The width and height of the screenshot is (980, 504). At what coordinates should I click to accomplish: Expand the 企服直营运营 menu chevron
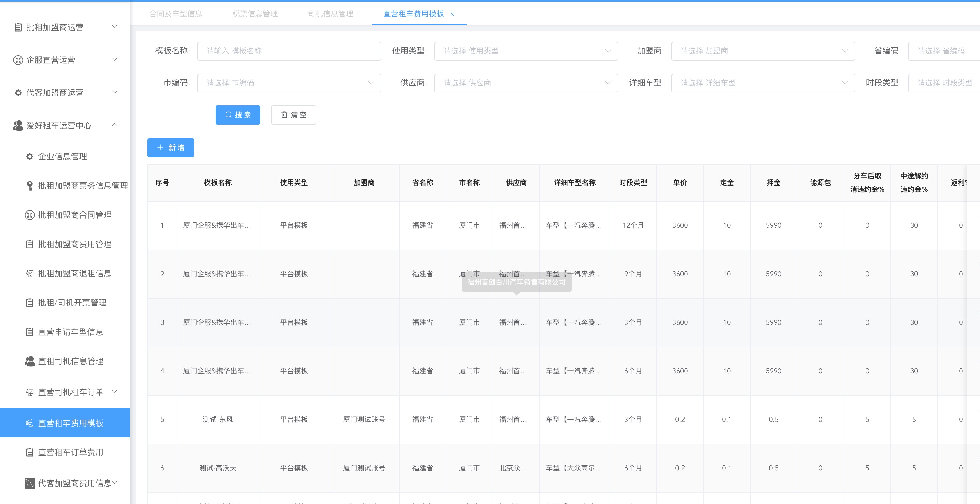pyautogui.click(x=114, y=59)
